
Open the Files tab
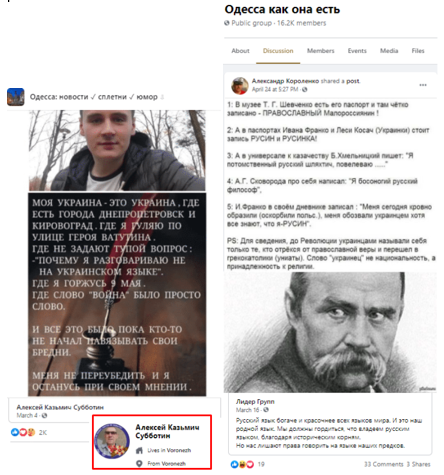click(x=418, y=51)
